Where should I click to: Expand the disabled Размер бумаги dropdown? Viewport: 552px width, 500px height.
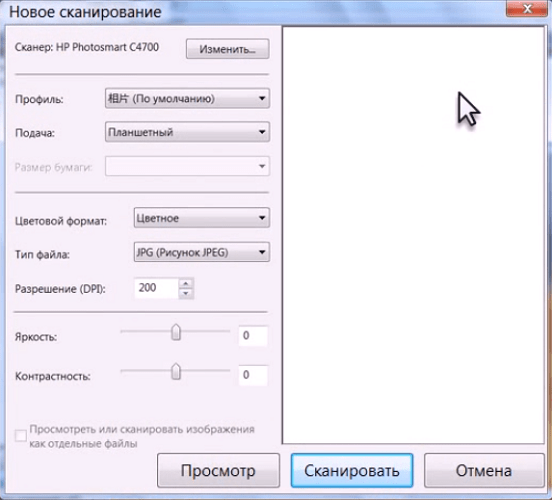[187, 166]
